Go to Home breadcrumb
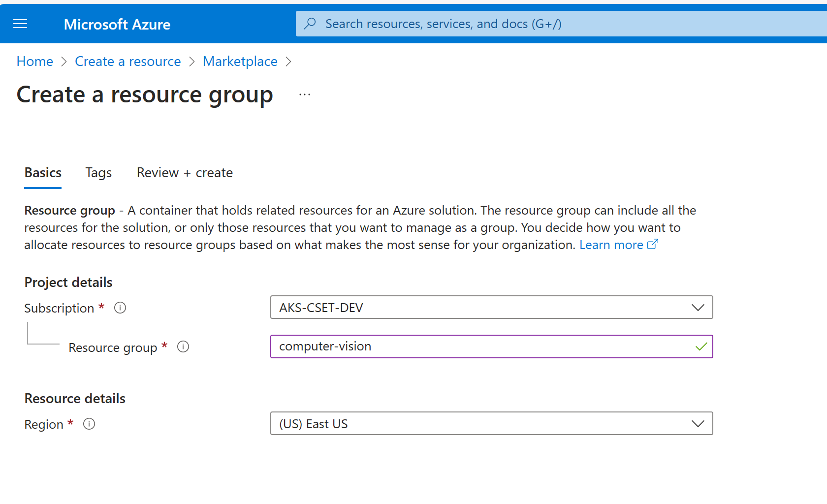827x504 pixels. [35, 62]
